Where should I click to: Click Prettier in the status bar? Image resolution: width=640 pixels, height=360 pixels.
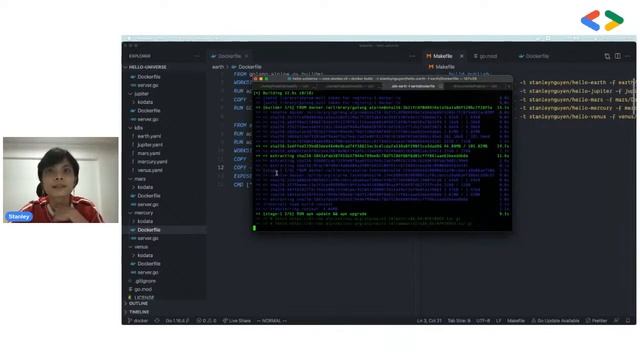(x=596, y=321)
